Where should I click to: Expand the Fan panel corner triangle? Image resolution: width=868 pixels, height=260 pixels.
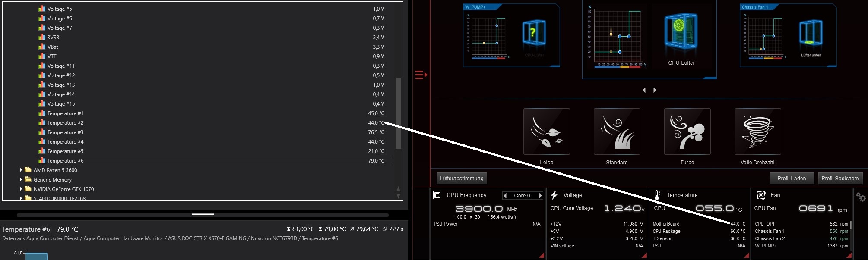849,256
